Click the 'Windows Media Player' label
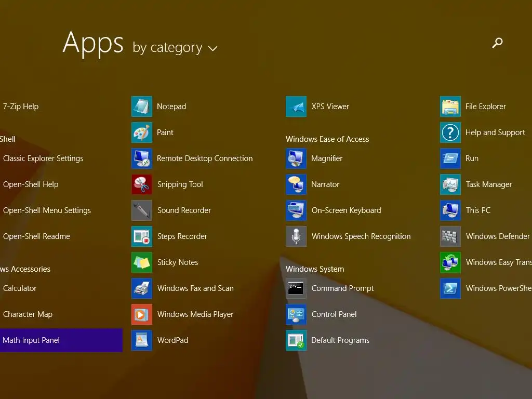 pos(195,314)
